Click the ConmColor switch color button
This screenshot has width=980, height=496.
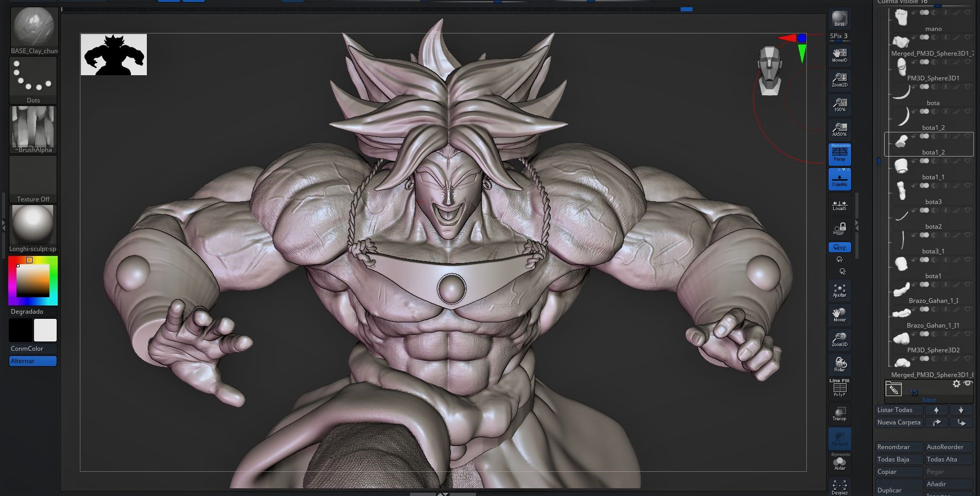tap(33, 348)
